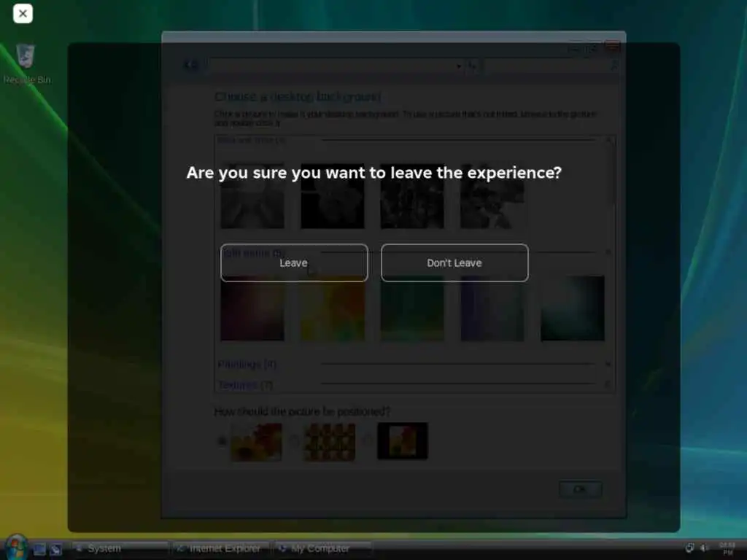
Task: Select the green aura wallpaper thumbnail
Action: click(412, 308)
